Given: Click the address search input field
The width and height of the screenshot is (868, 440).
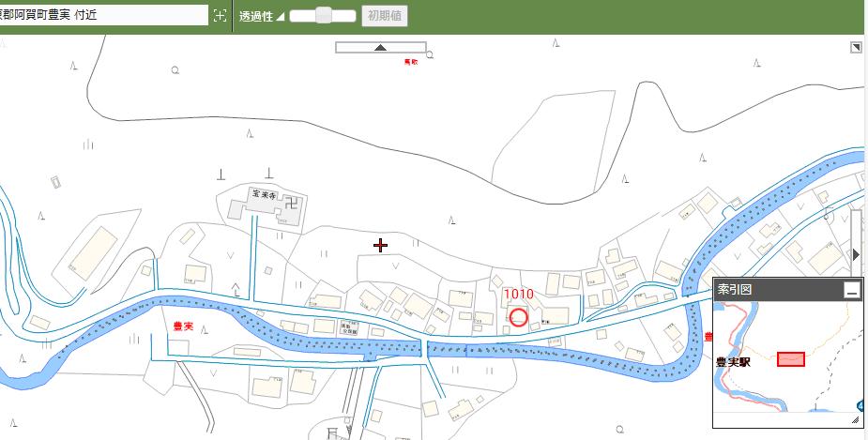Looking at the screenshot, I should tap(101, 15).
